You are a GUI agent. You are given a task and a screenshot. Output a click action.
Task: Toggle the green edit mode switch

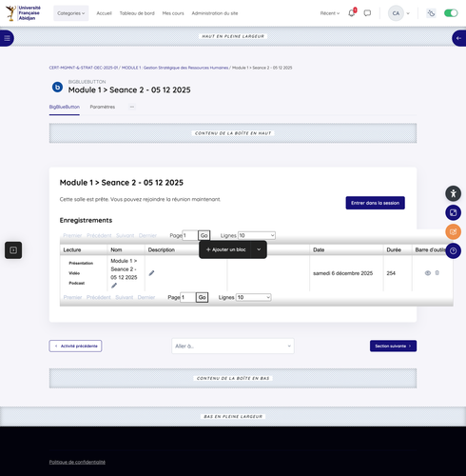(451, 13)
